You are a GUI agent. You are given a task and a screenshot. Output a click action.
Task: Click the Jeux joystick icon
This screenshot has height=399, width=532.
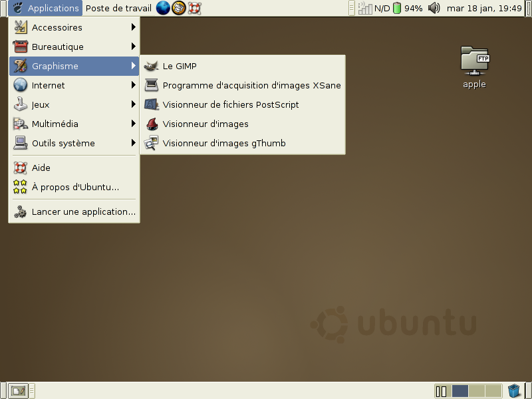point(21,104)
